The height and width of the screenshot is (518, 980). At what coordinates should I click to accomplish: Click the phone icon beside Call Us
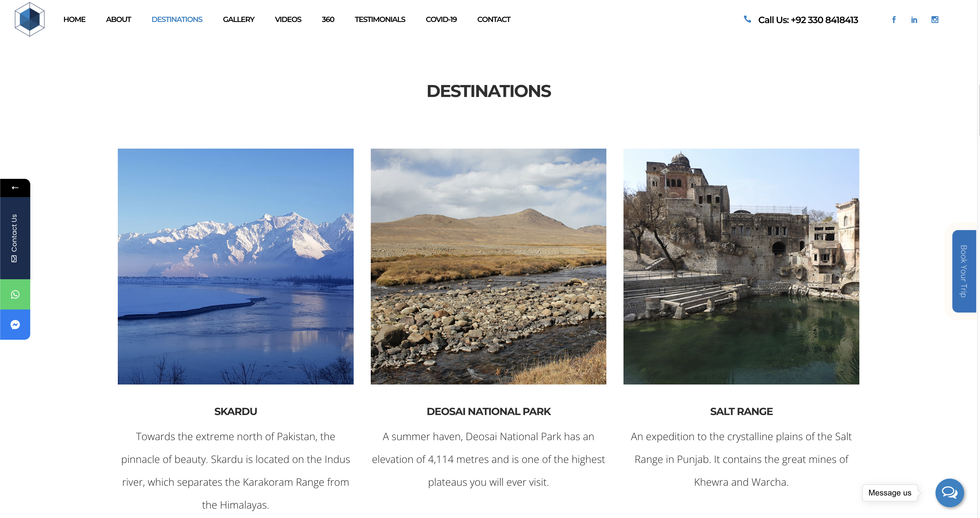[x=747, y=19]
